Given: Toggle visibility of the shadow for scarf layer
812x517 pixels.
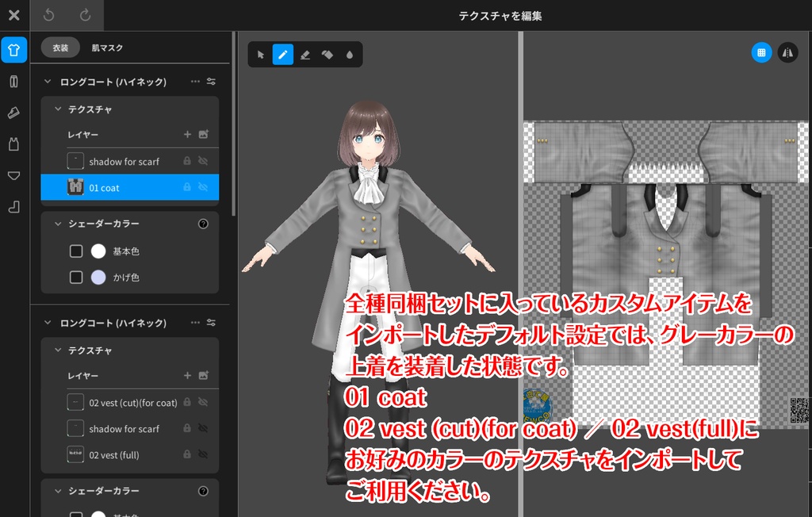Looking at the screenshot, I should pos(203,162).
